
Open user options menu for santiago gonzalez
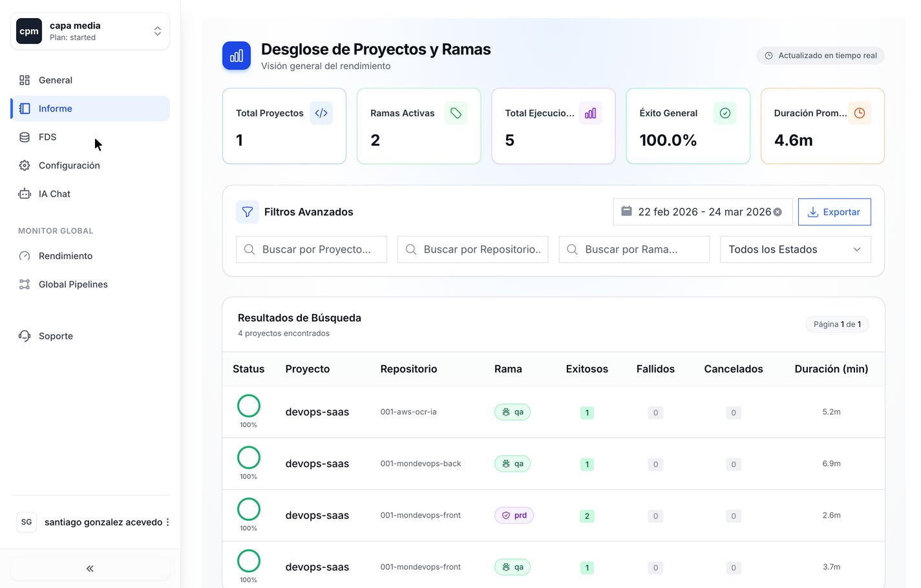click(x=167, y=522)
